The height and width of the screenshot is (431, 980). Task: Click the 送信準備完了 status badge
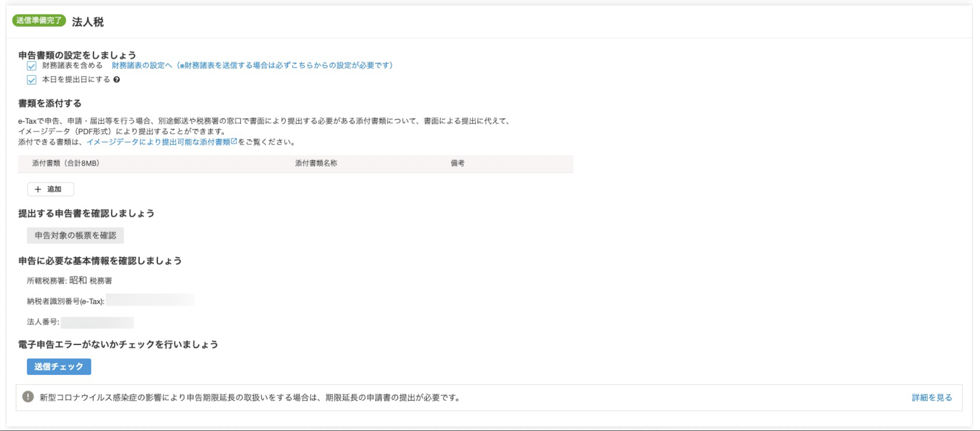coord(39,21)
